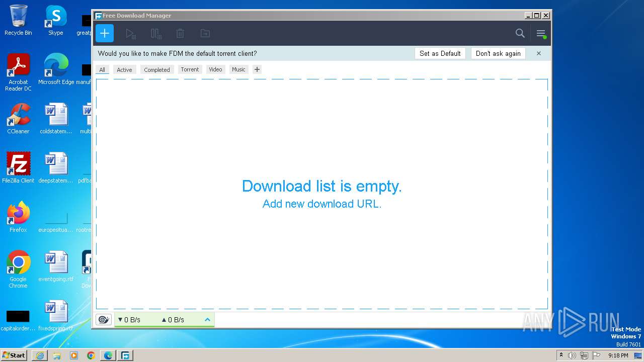
Task: Click the Pause downloads toolbar icon
Action: (x=156, y=34)
